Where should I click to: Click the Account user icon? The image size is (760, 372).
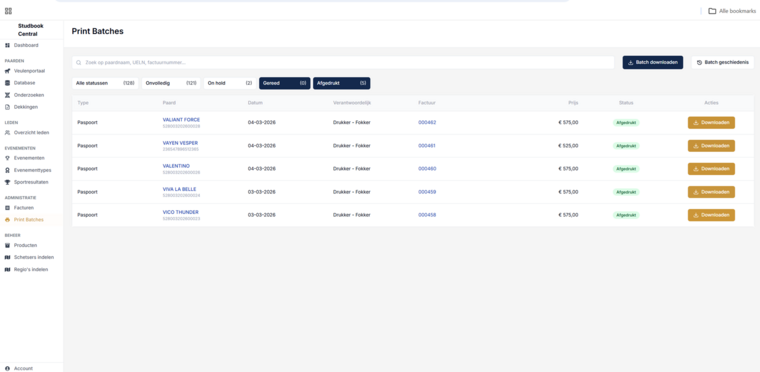coord(7,369)
